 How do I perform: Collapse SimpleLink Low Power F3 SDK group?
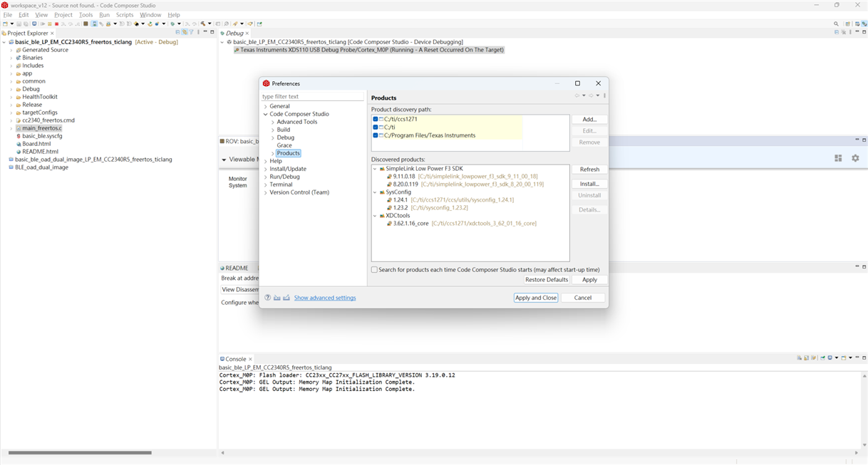click(375, 169)
